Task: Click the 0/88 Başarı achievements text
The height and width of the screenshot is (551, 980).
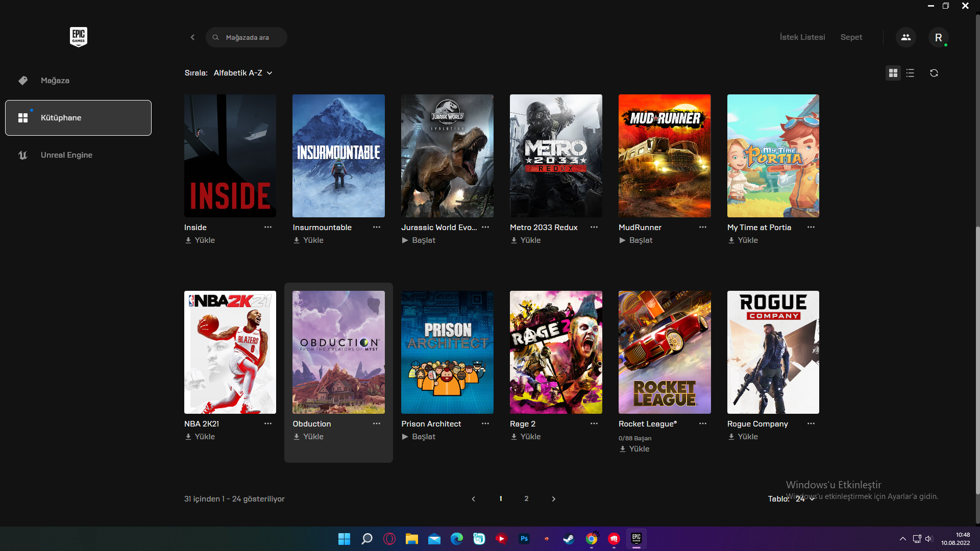Action: [635, 438]
